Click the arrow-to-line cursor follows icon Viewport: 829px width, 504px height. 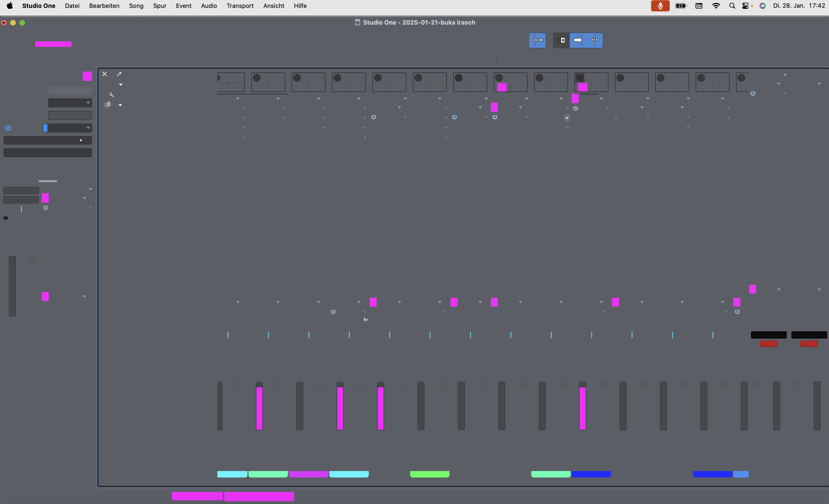tap(578, 40)
